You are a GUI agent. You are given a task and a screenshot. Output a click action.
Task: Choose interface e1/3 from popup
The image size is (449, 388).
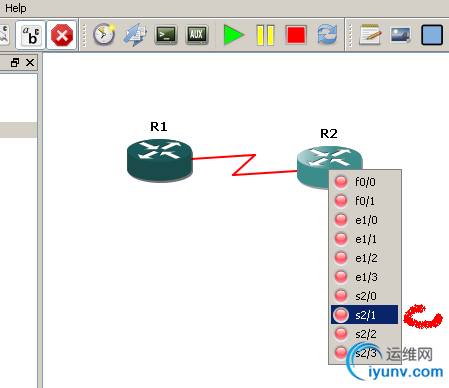365,277
